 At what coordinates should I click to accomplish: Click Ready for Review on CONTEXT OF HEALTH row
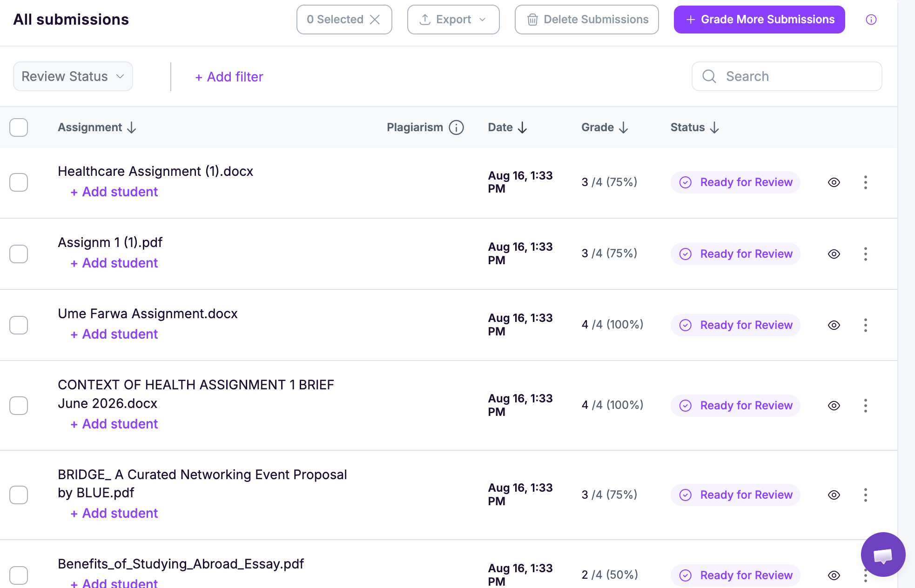[x=735, y=406]
